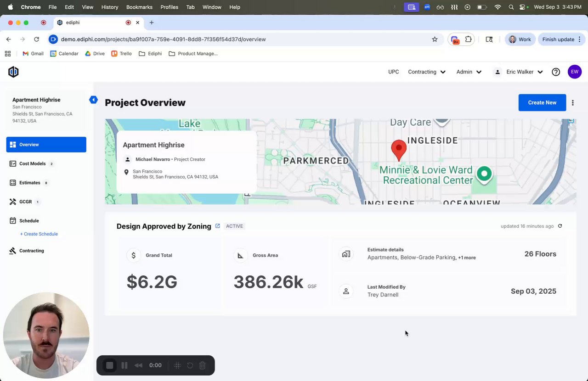Open the help question mark icon
Image resolution: width=588 pixels, height=381 pixels.
[556, 72]
